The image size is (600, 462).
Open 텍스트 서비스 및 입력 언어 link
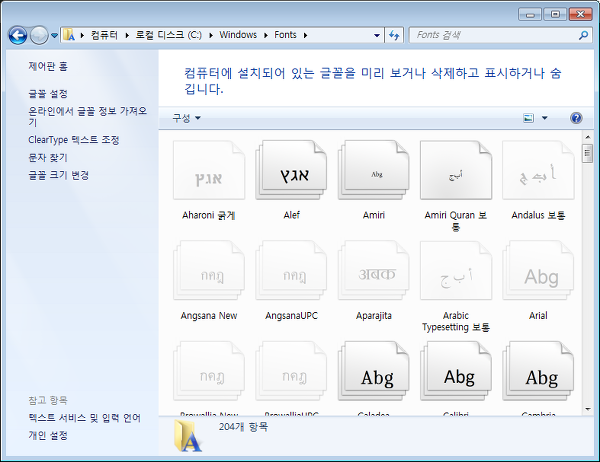pyautogui.click(x=85, y=418)
